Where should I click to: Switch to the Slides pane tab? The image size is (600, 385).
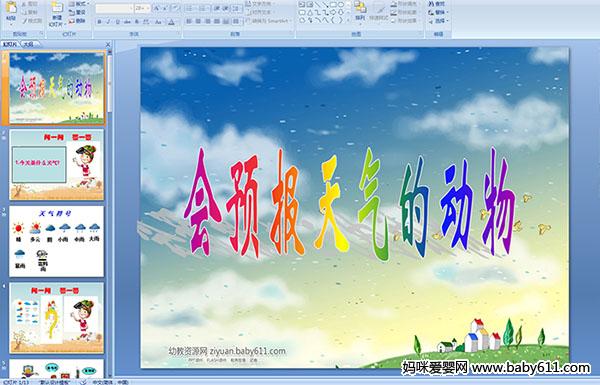click(10, 44)
